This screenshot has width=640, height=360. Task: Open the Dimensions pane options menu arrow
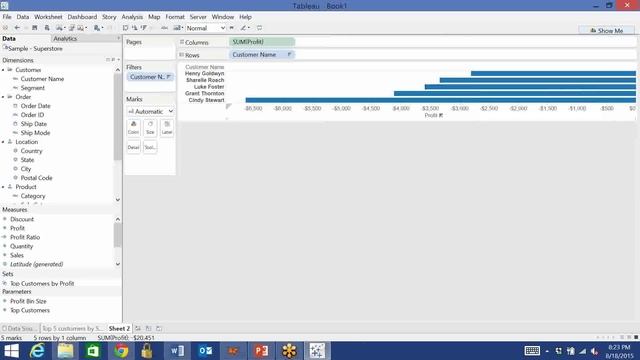(x=118, y=60)
